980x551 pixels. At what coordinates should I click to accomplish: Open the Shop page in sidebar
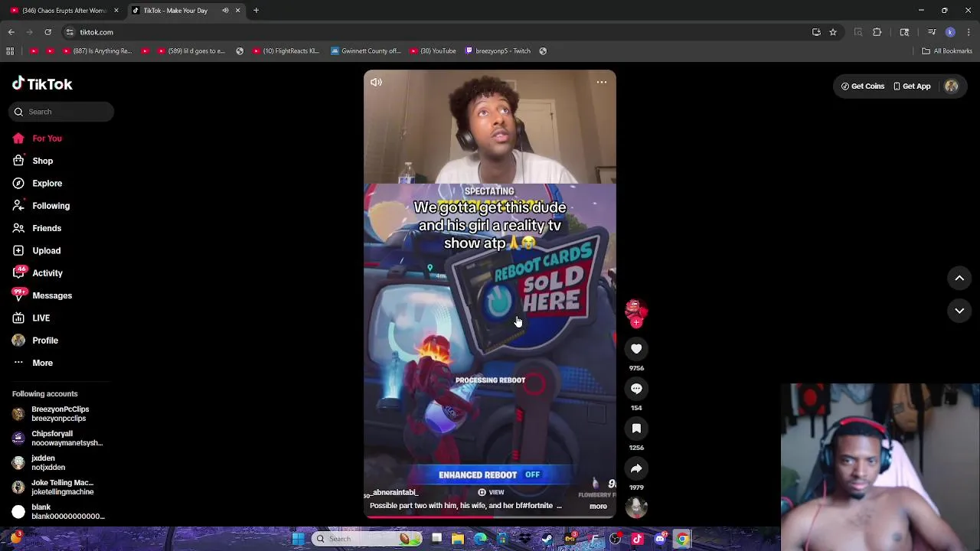pyautogui.click(x=32, y=161)
